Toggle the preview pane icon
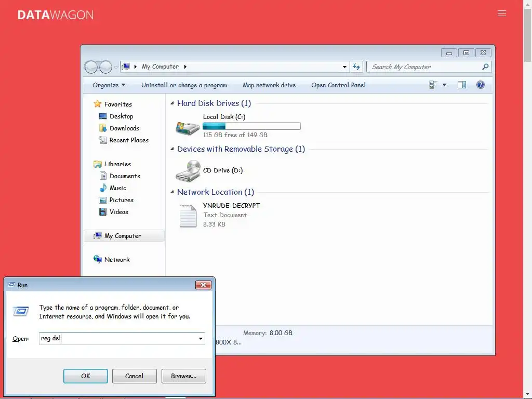The height and width of the screenshot is (399, 532). tap(462, 85)
